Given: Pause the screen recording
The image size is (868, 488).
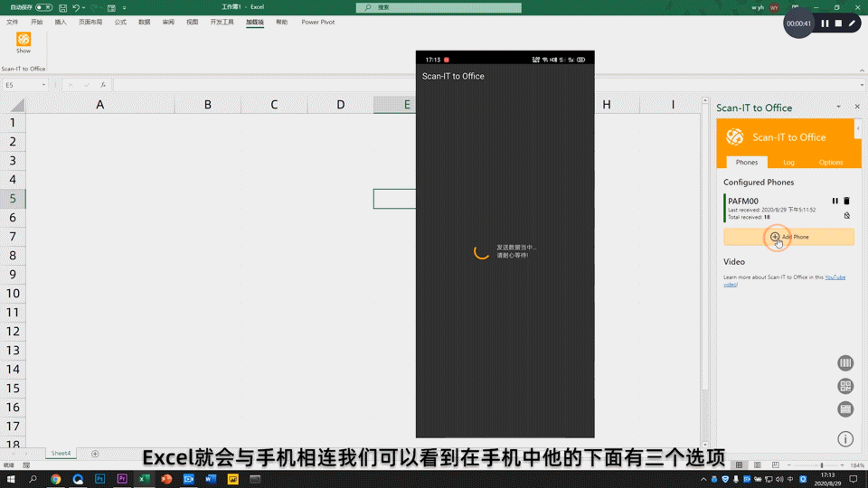Looking at the screenshot, I should click(x=825, y=23).
